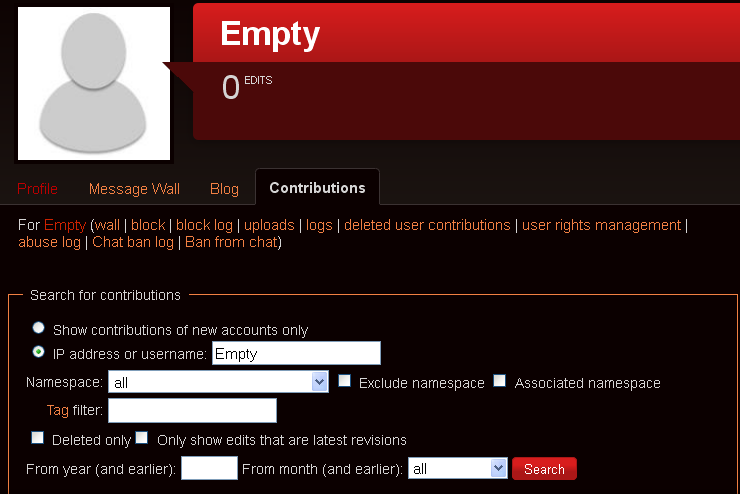This screenshot has height=494, width=740.
Task: Open deleted user contributions link
Action: tap(427, 225)
